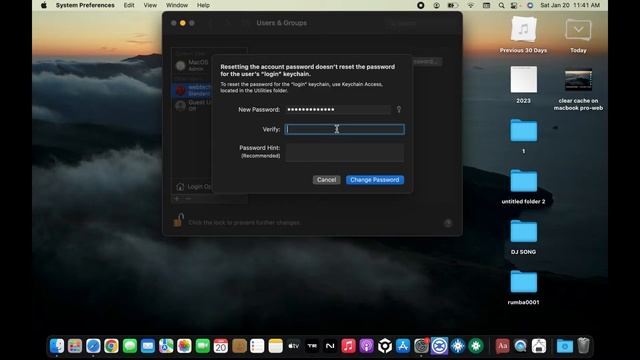
Task: Open Photos from the Dock
Action: (184, 346)
